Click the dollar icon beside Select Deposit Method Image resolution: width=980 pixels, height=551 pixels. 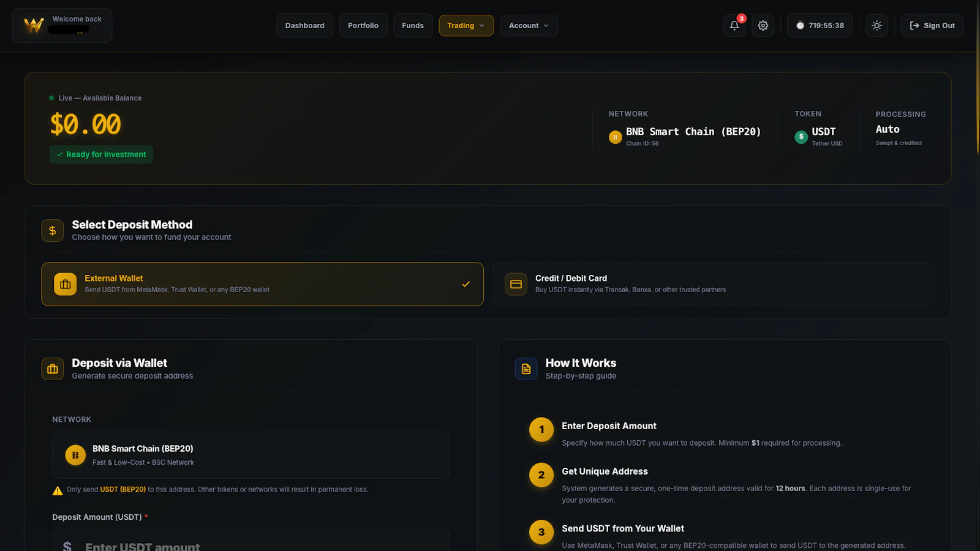tap(53, 231)
